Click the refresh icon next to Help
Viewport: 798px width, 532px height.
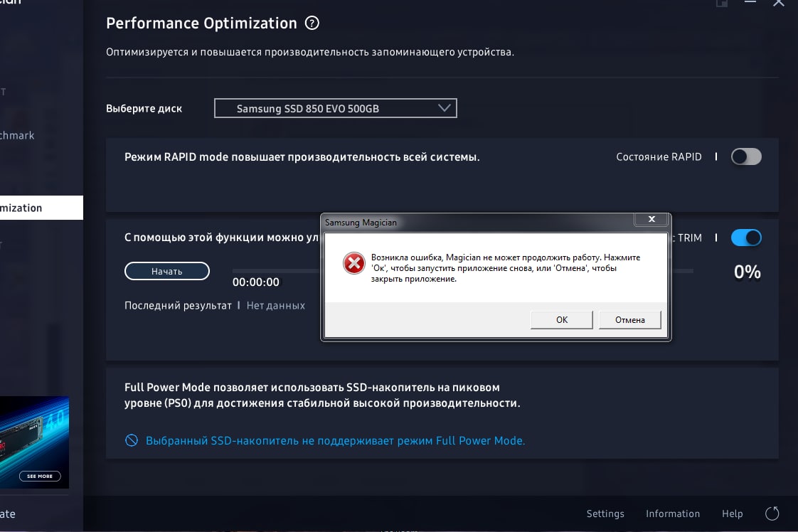pyautogui.click(x=772, y=514)
